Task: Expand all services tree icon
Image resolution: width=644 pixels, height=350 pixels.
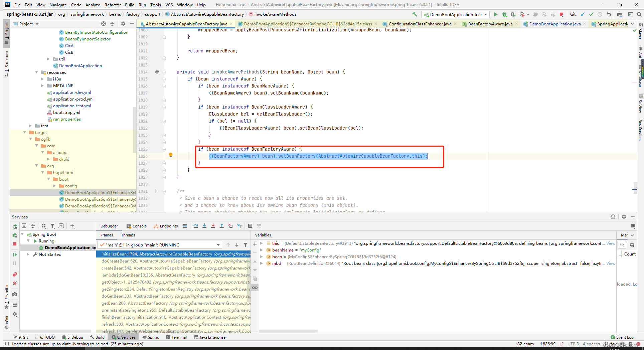Action: pyautogui.click(x=24, y=226)
